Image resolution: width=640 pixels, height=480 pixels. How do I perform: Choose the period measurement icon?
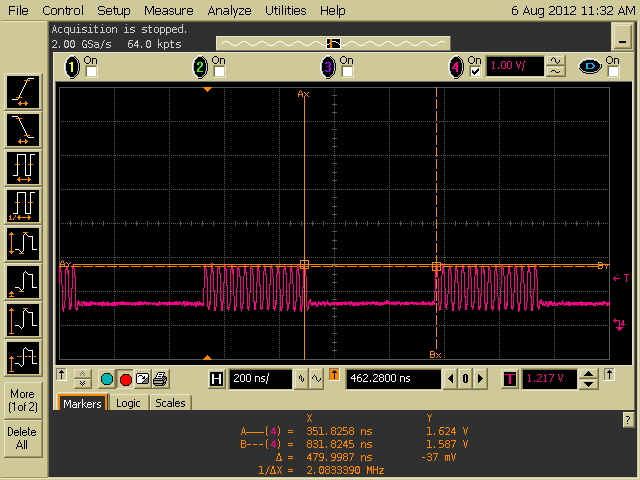[23, 168]
